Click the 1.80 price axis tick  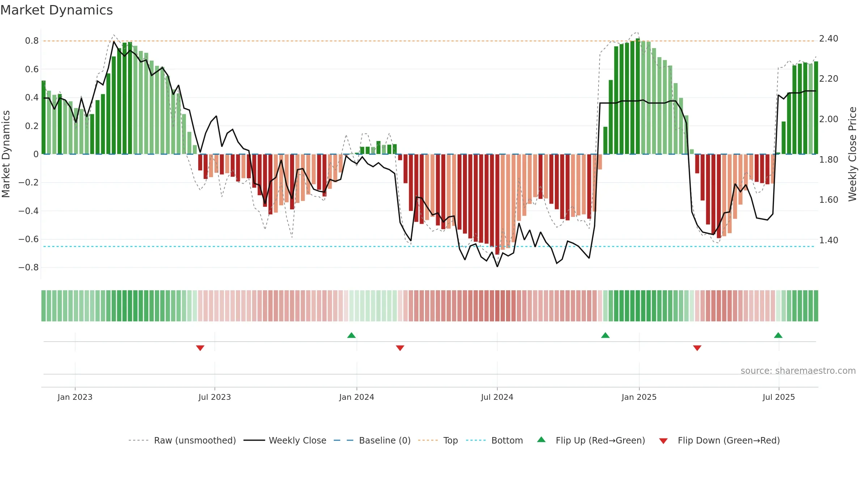829,159
